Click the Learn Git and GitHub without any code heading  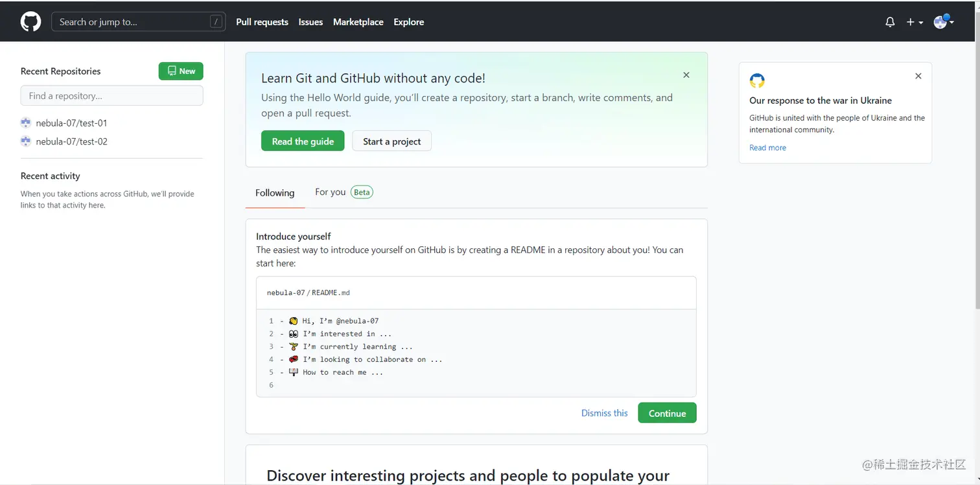point(373,78)
